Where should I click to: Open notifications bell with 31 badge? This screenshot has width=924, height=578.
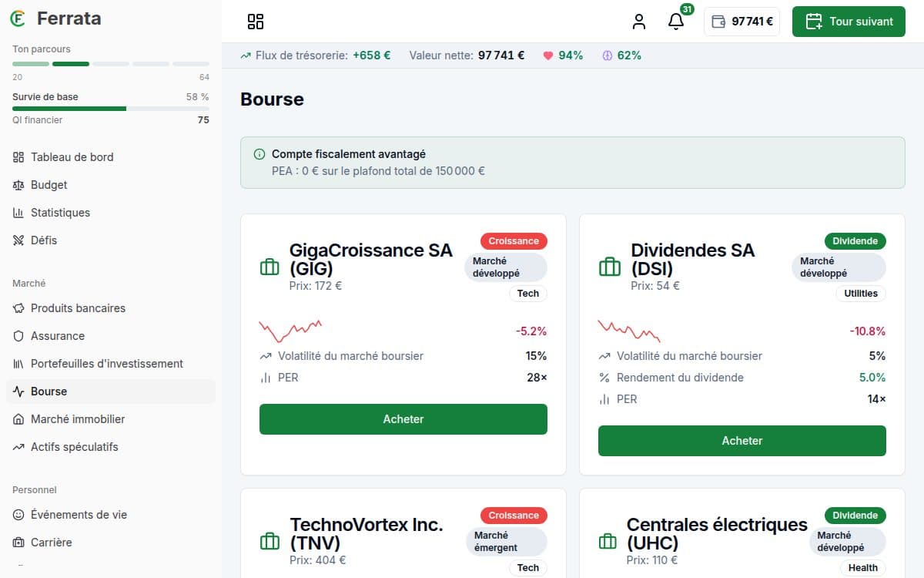click(676, 22)
